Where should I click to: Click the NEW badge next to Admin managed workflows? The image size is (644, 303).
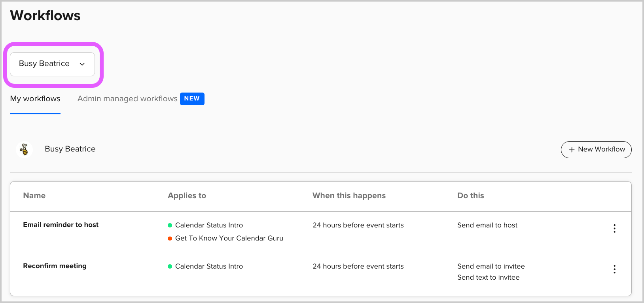tap(192, 98)
